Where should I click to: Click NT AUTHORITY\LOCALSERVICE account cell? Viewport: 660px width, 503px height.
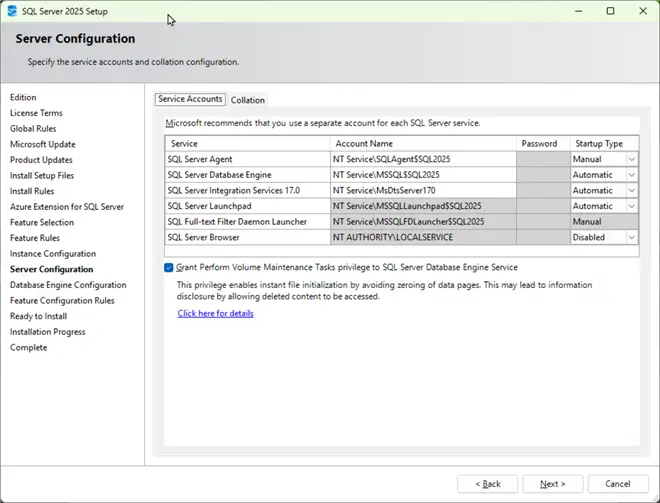[423, 237]
